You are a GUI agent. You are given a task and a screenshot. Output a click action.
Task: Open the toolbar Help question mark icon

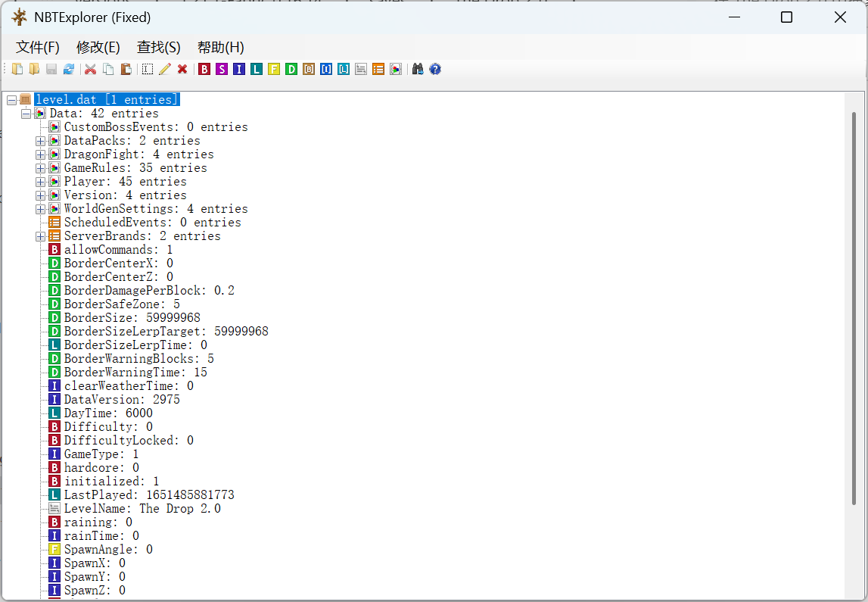pyautogui.click(x=435, y=69)
